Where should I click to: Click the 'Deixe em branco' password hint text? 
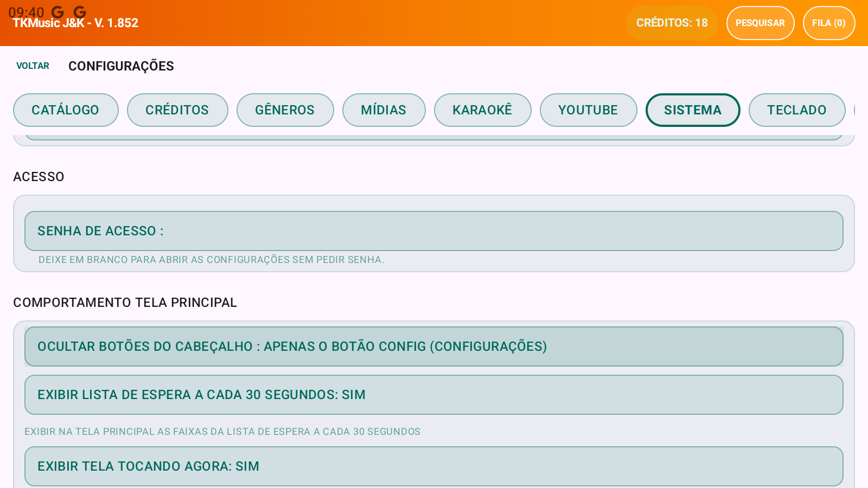point(211,260)
